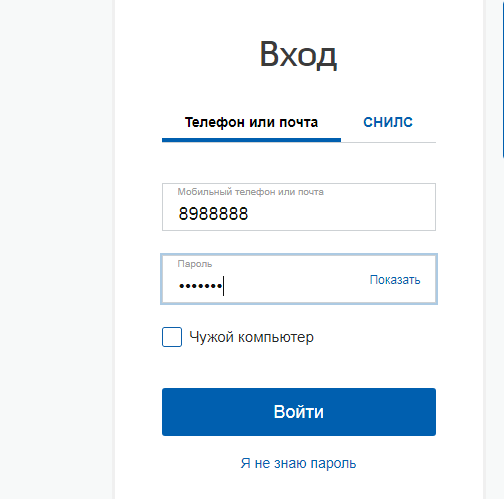Image resolution: width=504 pixels, height=499 pixels.
Task: Click the Чужой компьютер label text
Action: pos(251,337)
